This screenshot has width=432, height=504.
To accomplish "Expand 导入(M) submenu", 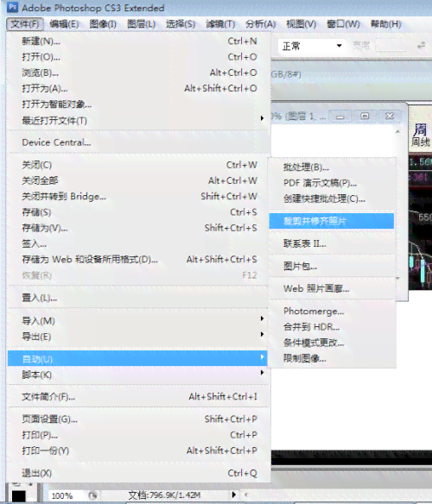I will click(x=138, y=320).
